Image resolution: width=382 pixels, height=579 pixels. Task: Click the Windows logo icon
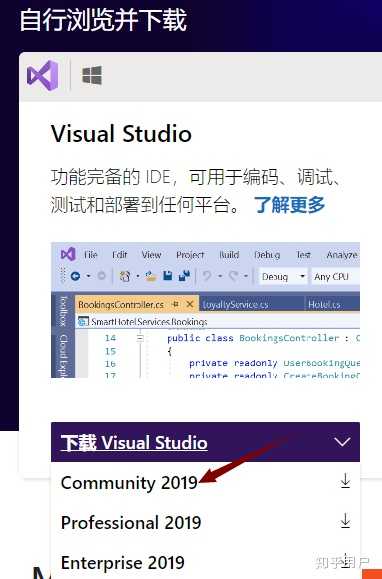92,75
